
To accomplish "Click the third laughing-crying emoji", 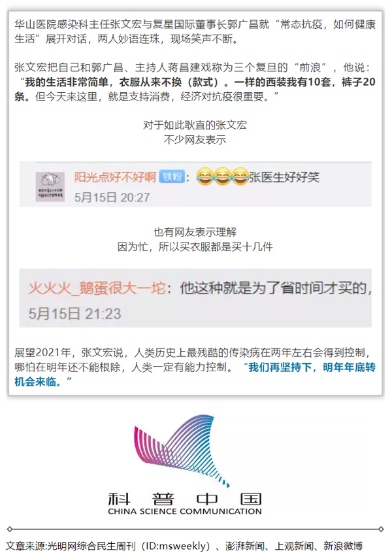I will [240, 176].
